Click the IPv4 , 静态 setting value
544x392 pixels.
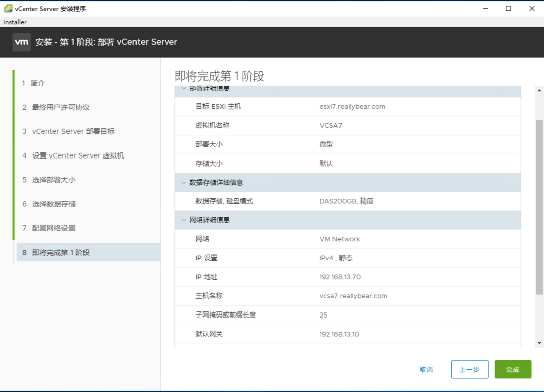pyautogui.click(x=336, y=258)
